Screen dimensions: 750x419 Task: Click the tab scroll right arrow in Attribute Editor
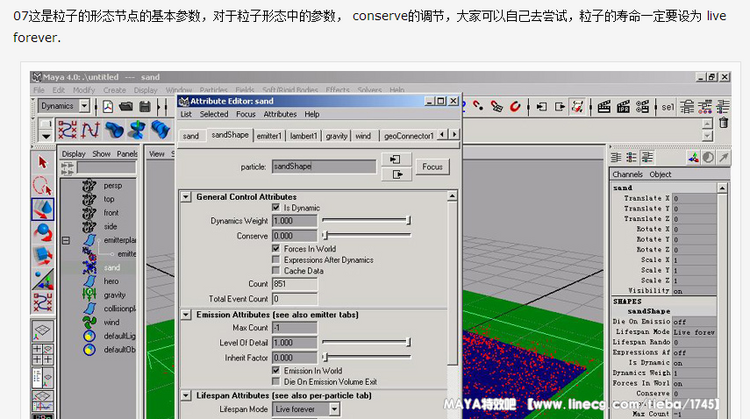tap(454, 134)
